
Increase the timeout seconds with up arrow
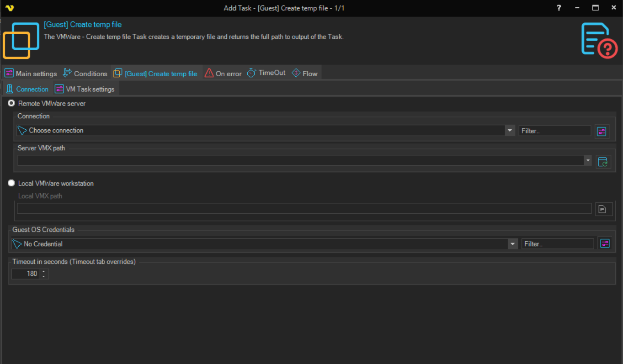click(x=43, y=272)
